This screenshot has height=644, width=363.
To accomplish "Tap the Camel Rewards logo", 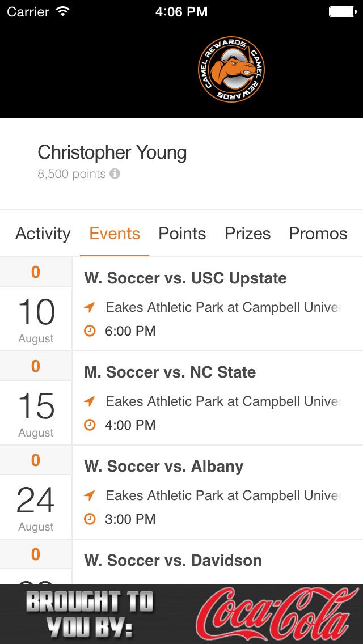I will (231, 70).
